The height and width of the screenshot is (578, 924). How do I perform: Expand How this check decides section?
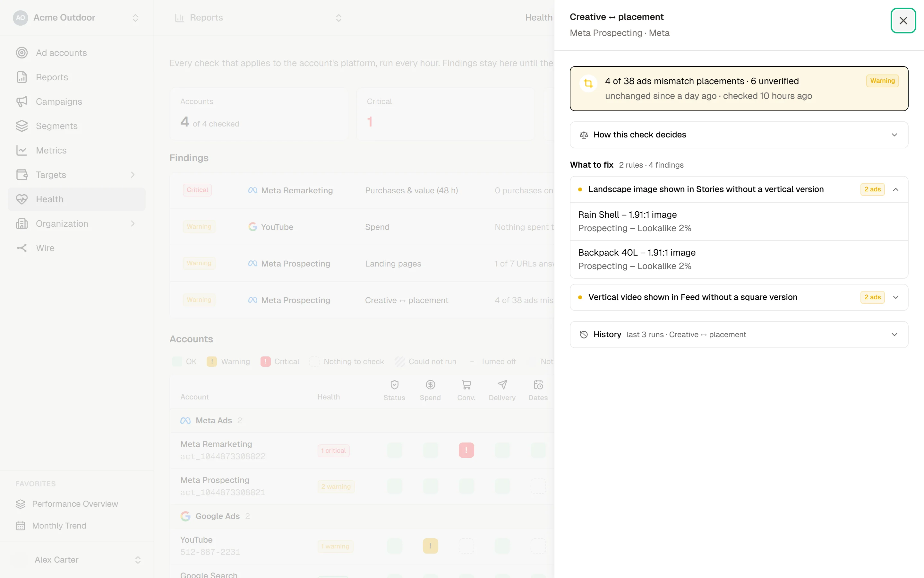739,135
